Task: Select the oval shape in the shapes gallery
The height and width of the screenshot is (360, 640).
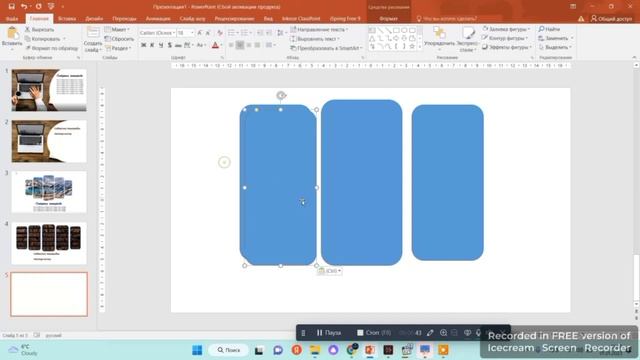Action: coord(404,31)
